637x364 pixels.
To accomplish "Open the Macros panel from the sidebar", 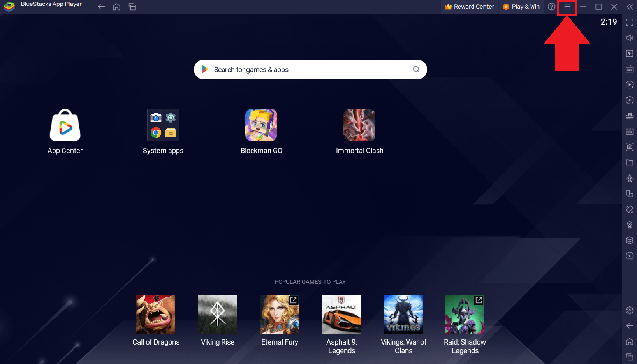I will (x=630, y=84).
